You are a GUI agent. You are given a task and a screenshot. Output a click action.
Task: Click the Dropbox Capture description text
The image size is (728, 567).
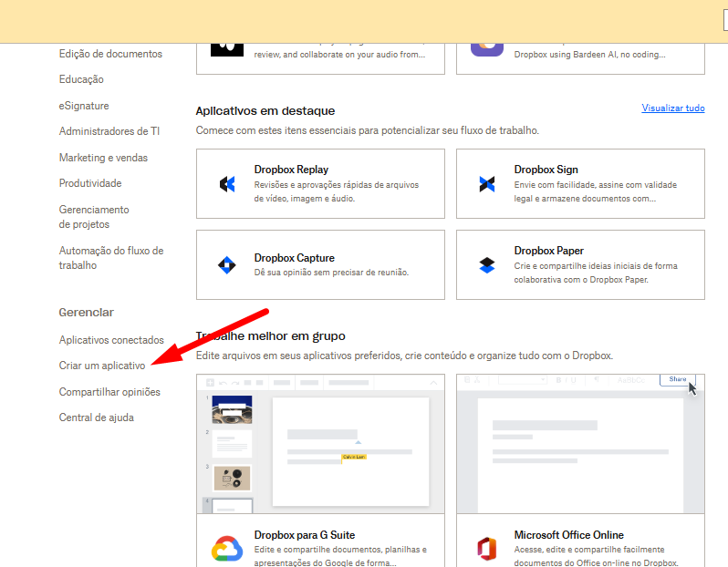(x=331, y=273)
